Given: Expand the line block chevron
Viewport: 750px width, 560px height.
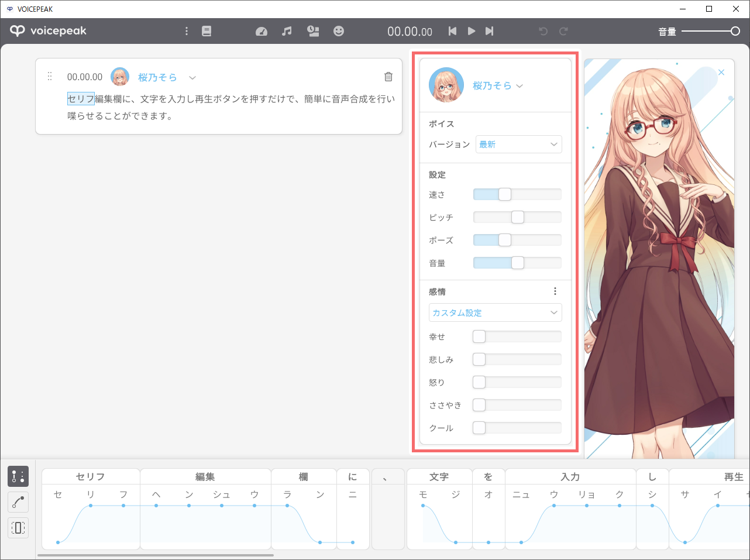Looking at the screenshot, I should (192, 77).
